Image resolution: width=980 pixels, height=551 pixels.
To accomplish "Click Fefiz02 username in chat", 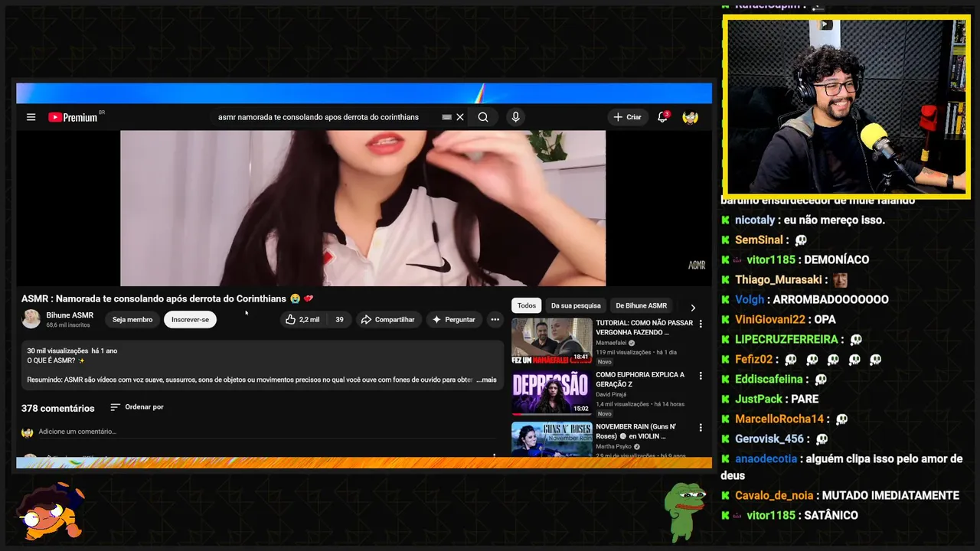I will pos(754,359).
